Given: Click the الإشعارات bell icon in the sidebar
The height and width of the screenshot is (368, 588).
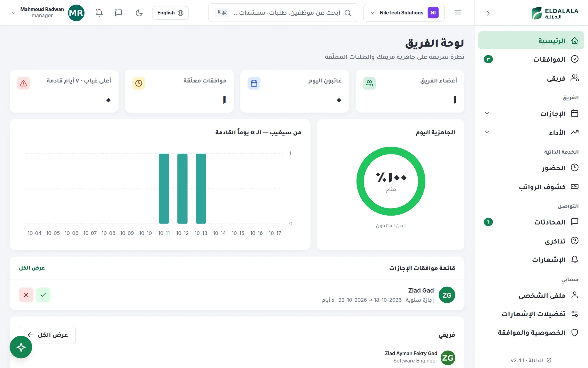Looking at the screenshot, I should click(575, 259).
